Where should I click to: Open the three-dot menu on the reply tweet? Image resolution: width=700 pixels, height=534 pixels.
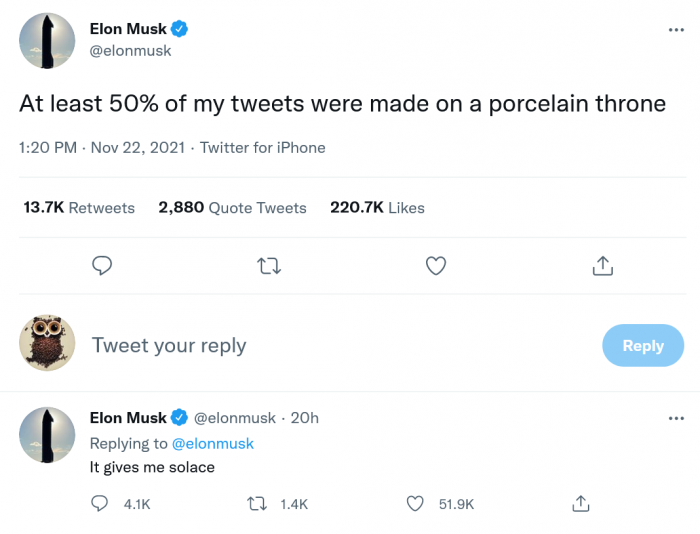tap(676, 417)
